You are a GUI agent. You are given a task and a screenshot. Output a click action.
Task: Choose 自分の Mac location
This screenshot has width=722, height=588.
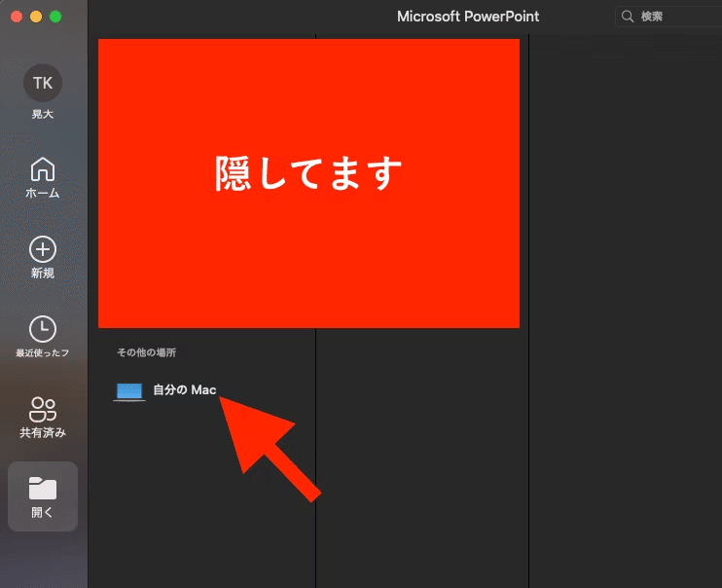tap(165, 390)
